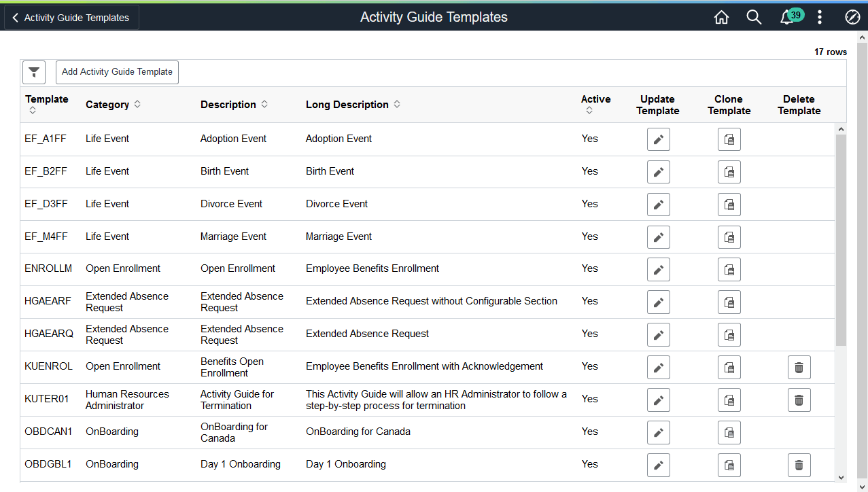The height and width of the screenshot is (492, 868).
Task: Sort by Template column
Action: [x=47, y=105]
